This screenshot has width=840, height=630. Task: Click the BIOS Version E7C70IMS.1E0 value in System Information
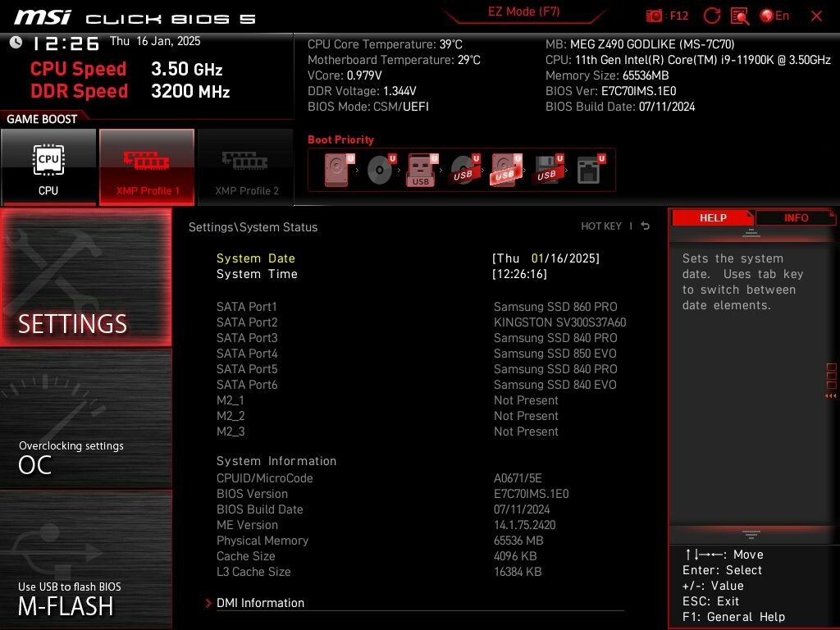point(531,493)
